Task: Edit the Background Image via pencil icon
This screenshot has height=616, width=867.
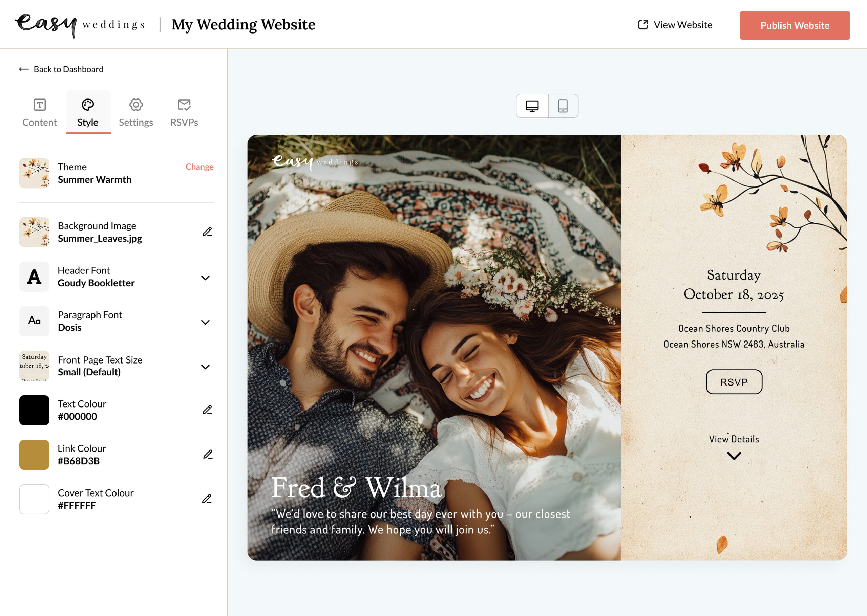Action: point(207,232)
